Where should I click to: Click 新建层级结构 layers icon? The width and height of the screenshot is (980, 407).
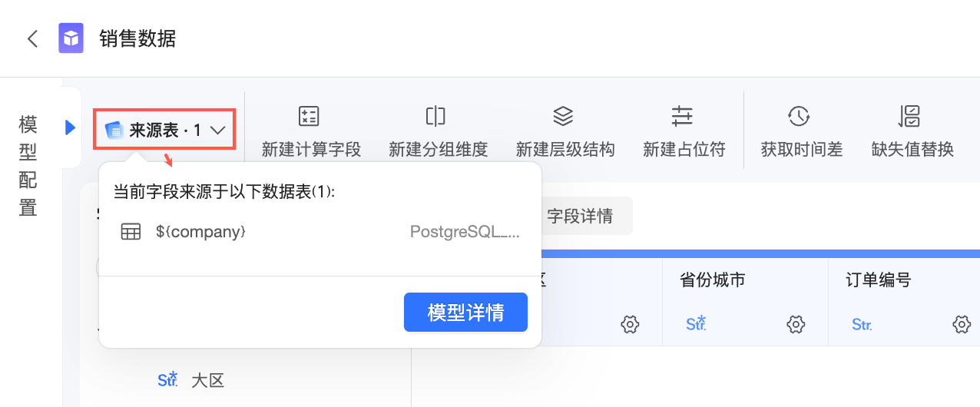pos(563,116)
